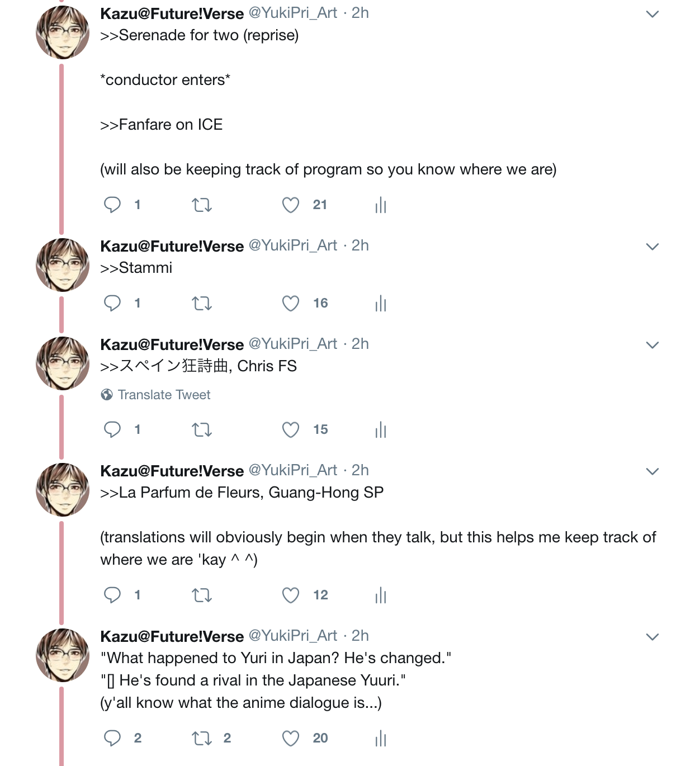This screenshot has width=700, height=766.
Task: Reply to the Serenade for two tweet
Action: point(112,205)
